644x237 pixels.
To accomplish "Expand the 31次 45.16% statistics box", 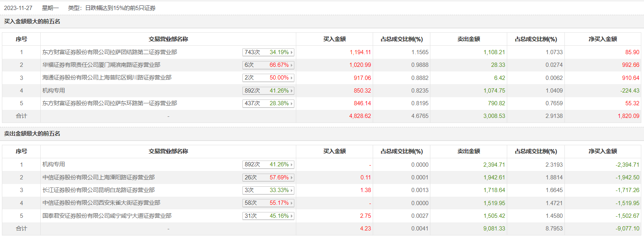I will 292,216.
